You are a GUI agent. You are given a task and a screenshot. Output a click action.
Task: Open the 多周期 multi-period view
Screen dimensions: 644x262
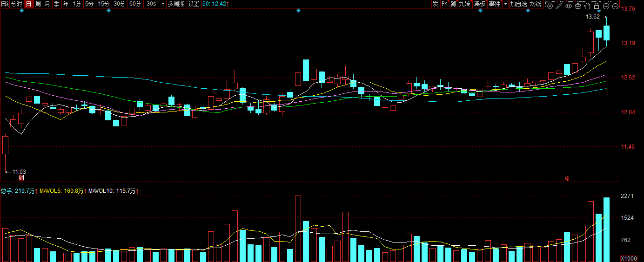pyautogui.click(x=176, y=4)
